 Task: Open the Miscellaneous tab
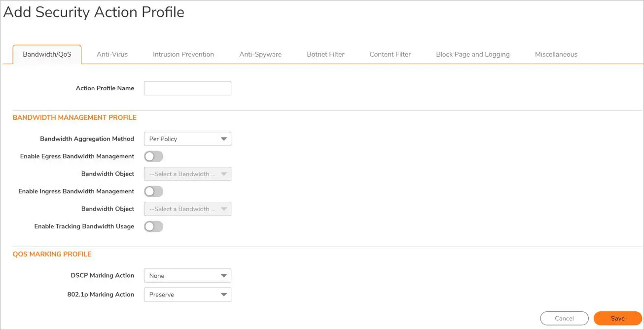(x=556, y=54)
